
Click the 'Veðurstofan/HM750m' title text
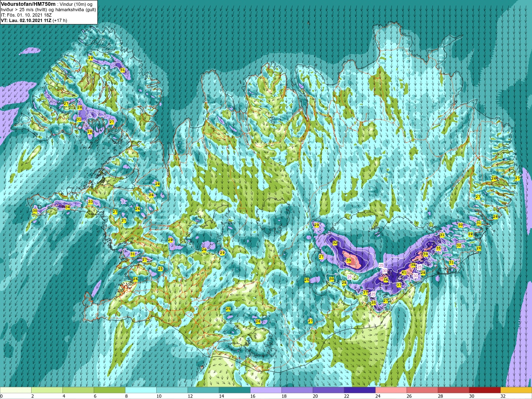click(x=28, y=4)
